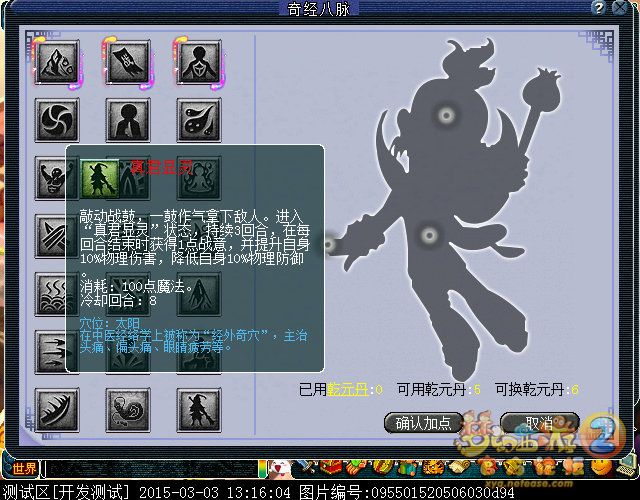The height and width of the screenshot is (500, 640).
Task: Click the 冷却回合:8 cooldown text
Action: pos(118,301)
